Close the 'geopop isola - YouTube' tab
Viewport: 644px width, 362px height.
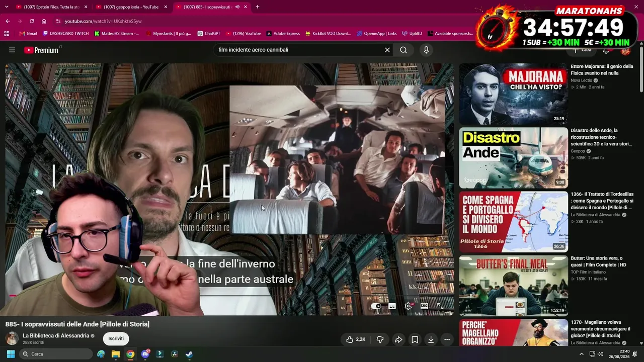click(166, 7)
